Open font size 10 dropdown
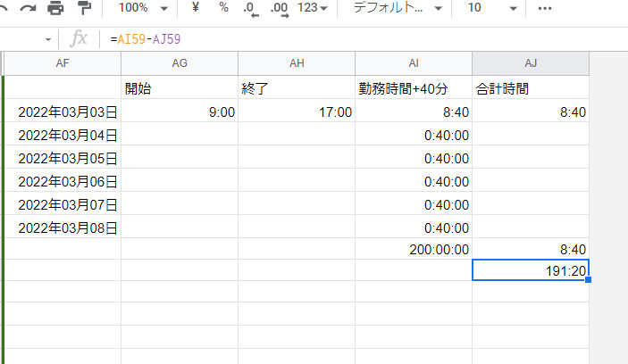Image resolution: width=628 pixels, height=364 pixels. pos(492,8)
